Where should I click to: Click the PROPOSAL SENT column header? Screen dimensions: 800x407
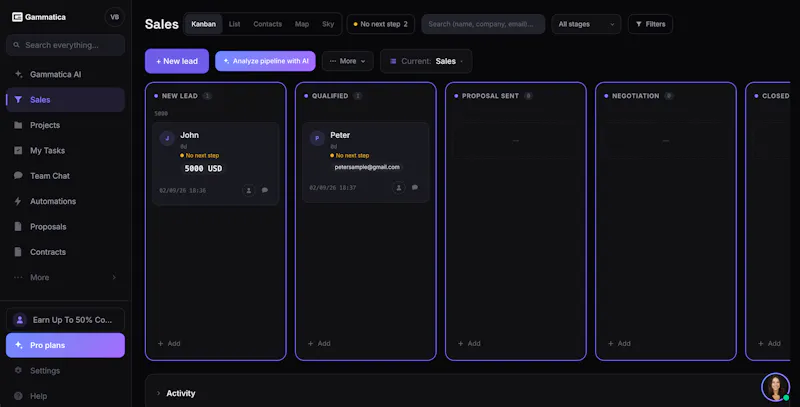pos(490,96)
